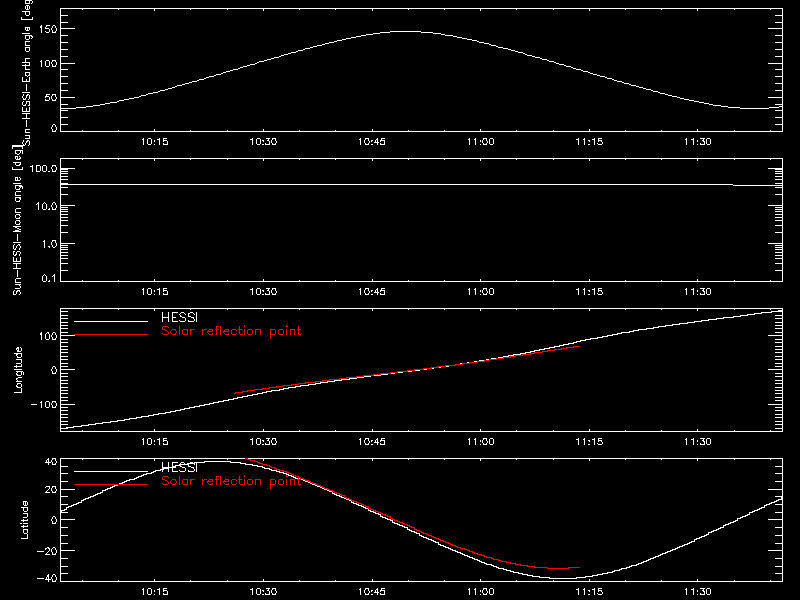
Task: Click "10:45" time label under Longitude plot
Action: click(372, 442)
